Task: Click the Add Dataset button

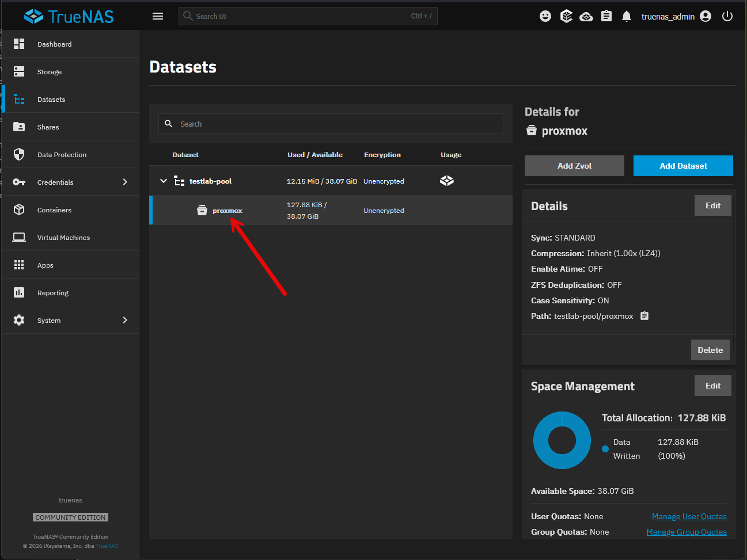Action: click(x=683, y=166)
